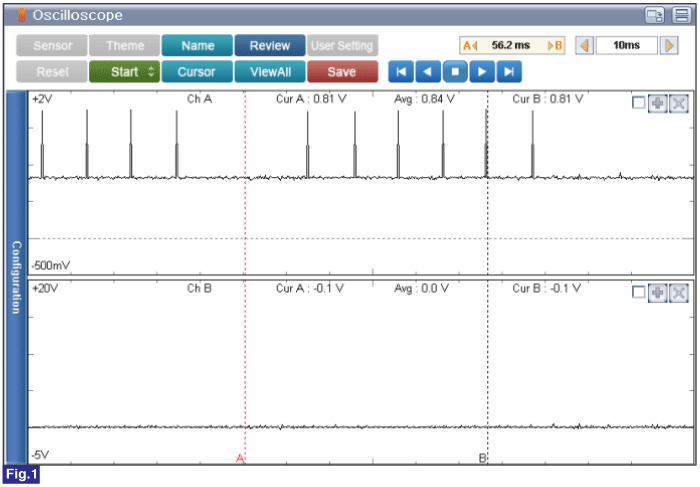Screen dimensions: 700x487
Task: Decrease the time base with left arrow
Action: (584, 46)
